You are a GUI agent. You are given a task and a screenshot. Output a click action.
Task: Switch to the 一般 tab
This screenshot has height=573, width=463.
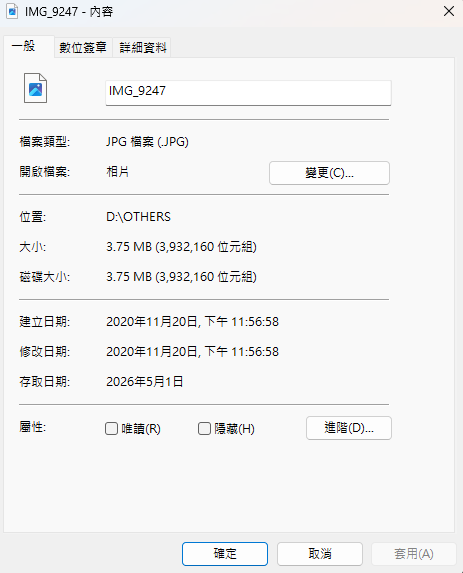point(29,46)
